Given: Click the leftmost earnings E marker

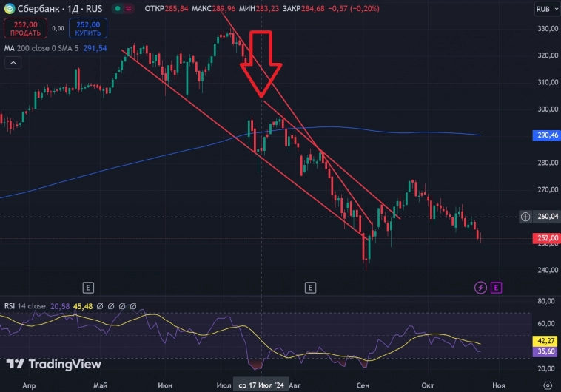Looking at the screenshot, I should [88, 287].
